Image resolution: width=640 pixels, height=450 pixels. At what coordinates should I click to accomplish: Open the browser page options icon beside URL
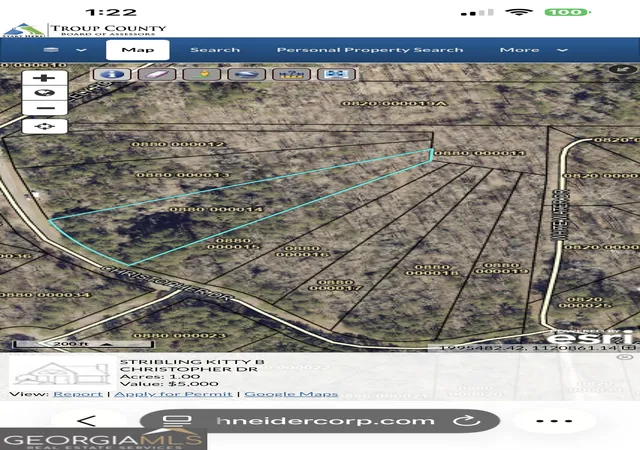177,421
